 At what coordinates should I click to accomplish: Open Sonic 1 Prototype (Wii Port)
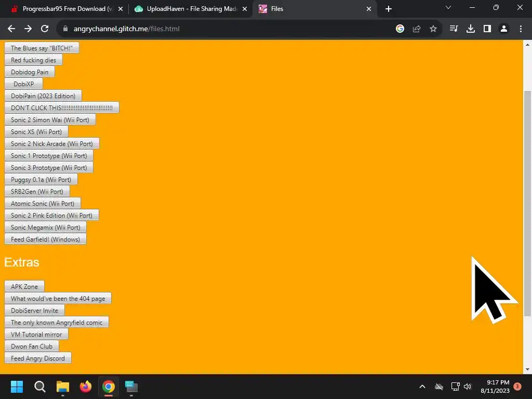pos(49,155)
